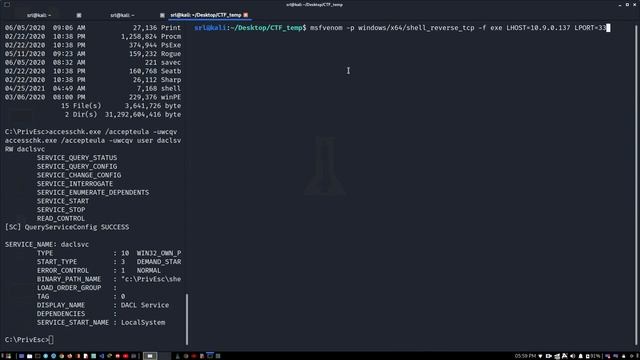
Task: Click the left pane scrollbar thumb
Action: pos(187,319)
